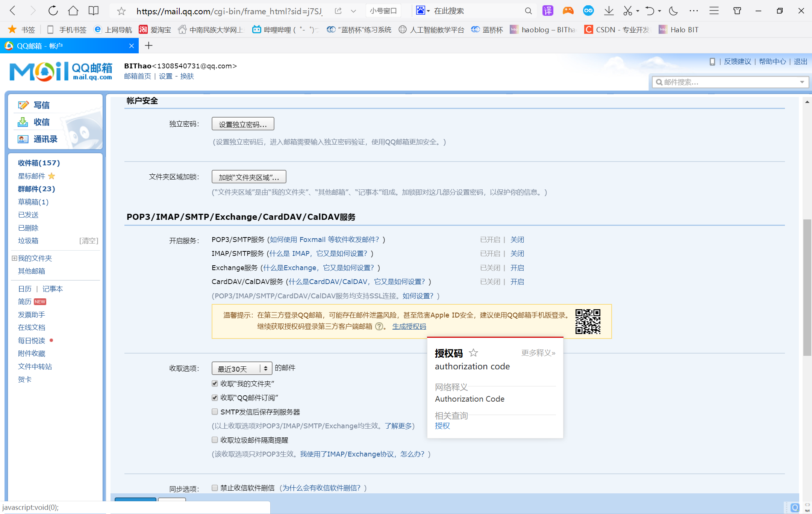Open the skin shirt icon

tap(737, 11)
